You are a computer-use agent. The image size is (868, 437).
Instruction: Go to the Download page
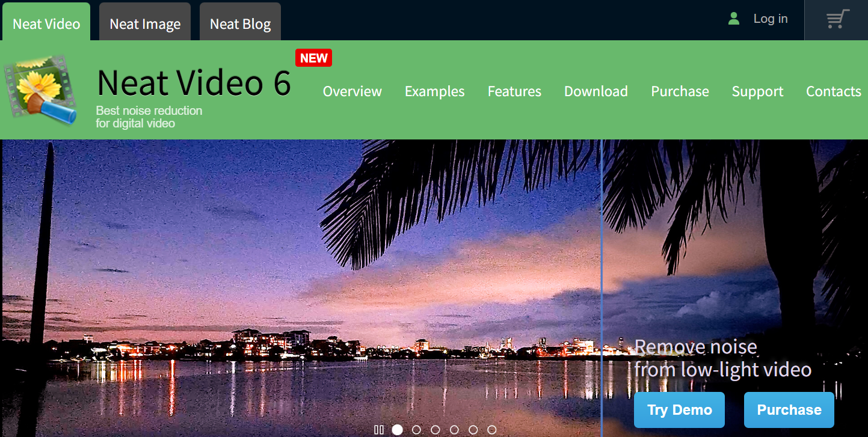coord(596,91)
